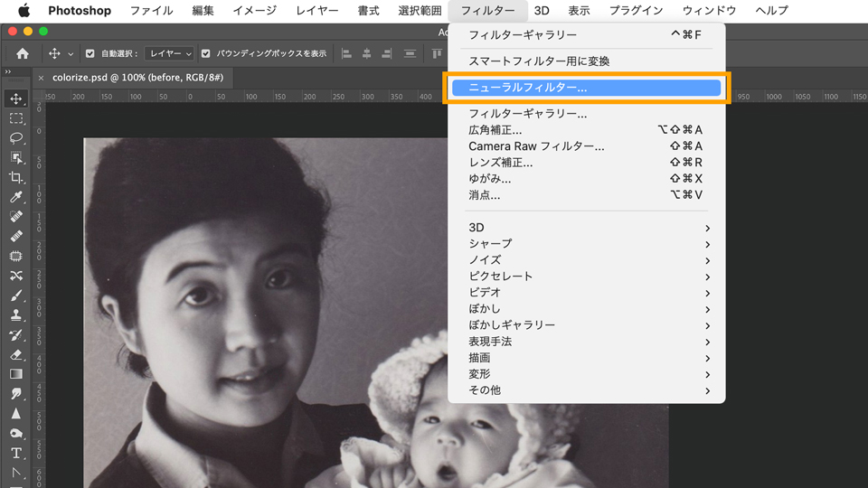Select the History Brush tool
Image resolution: width=868 pixels, height=488 pixels.
[x=16, y=334]
